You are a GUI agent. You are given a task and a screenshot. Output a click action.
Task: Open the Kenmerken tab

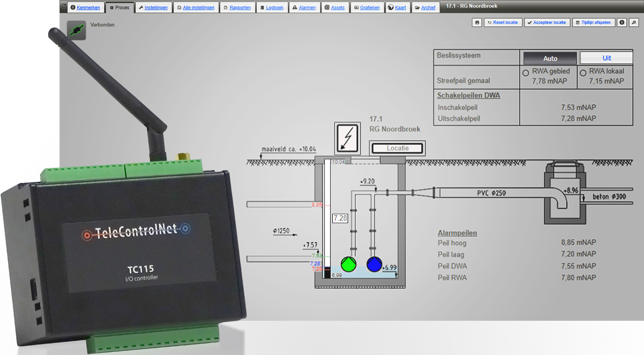tap(85, 7)
